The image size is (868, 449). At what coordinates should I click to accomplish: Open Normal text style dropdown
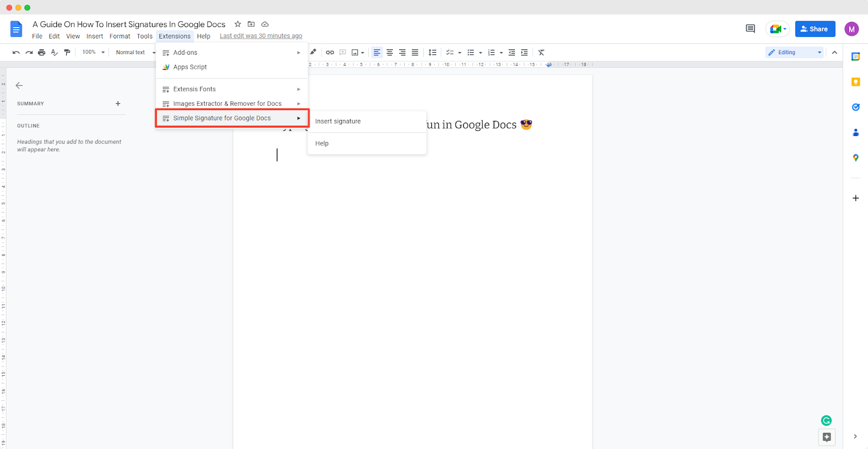click(x=135, y=53)
